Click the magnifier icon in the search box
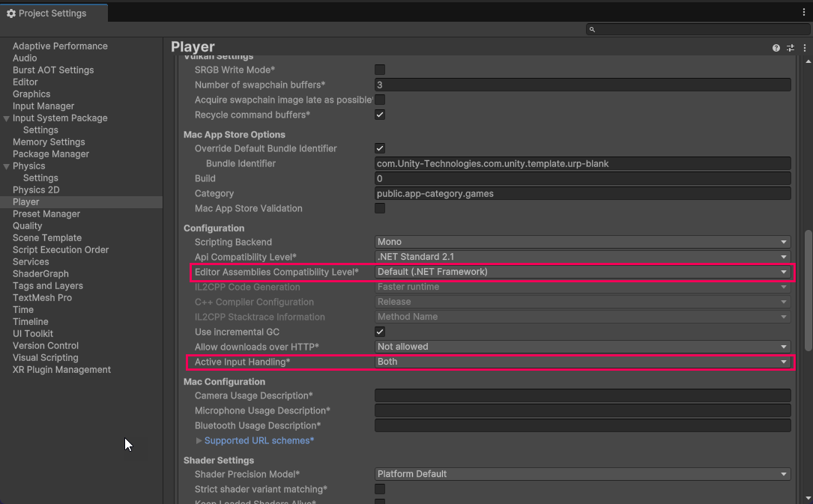 coord(592,29)
